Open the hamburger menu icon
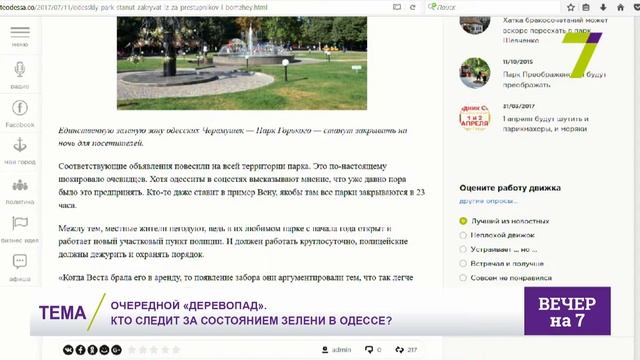Screen dimensions: 640x360 [20, 32]
